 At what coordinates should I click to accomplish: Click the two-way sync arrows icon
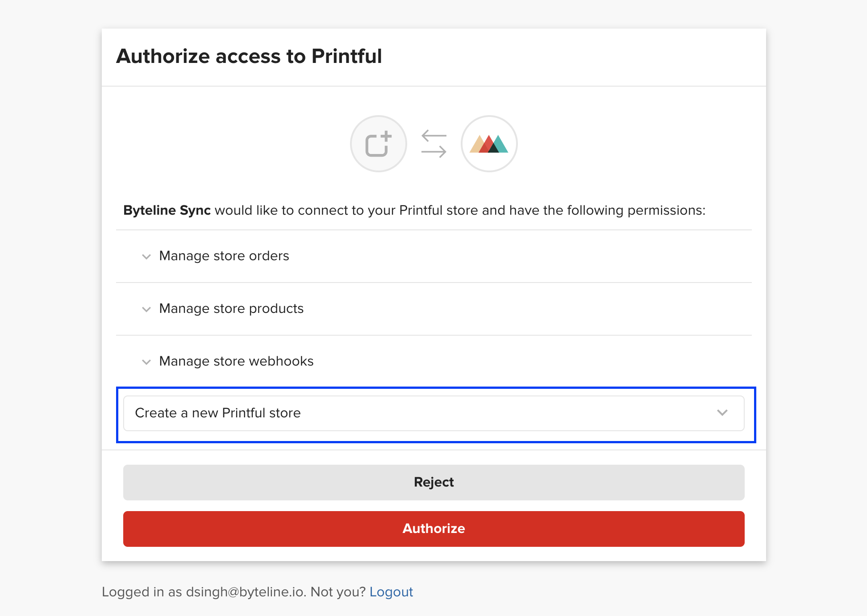(433, 144)
